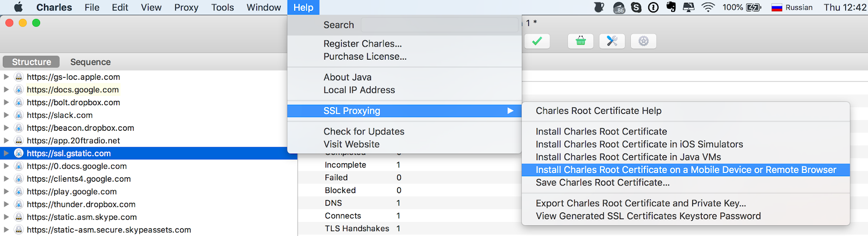Screen dimensions: 868x236
Task: Click the battery charging status icon
Action: pyautogui.click(x=754, y=7)
